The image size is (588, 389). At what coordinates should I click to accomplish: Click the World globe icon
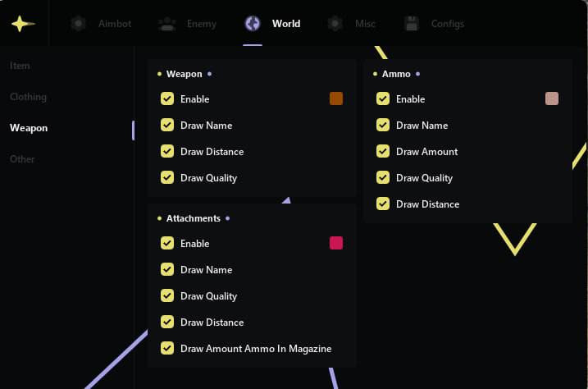(x=253, y=24)
